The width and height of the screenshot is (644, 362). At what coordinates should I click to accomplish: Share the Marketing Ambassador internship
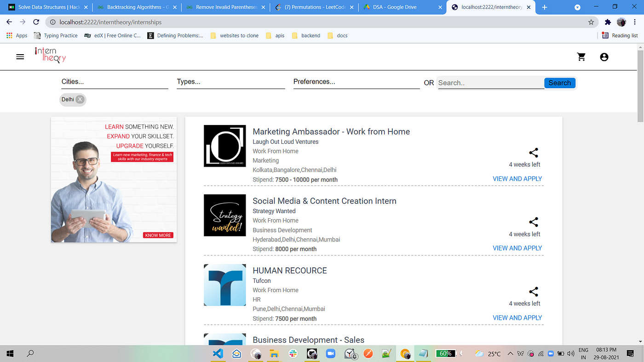point(534,153)
